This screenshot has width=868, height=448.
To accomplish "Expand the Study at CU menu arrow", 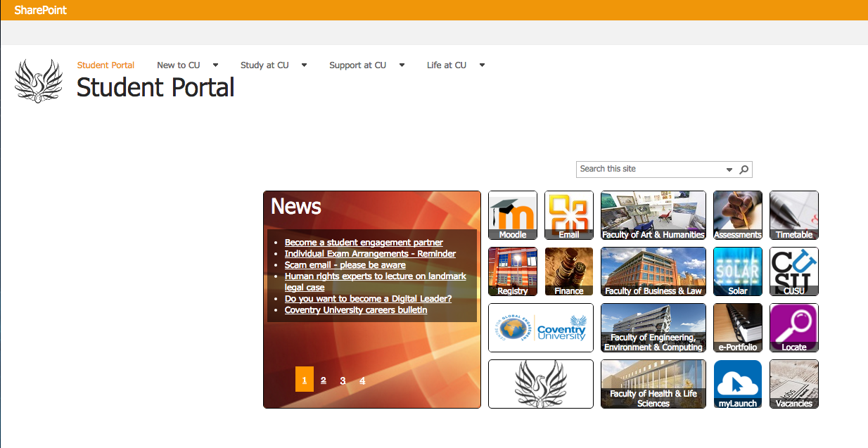I will (304, 65).
